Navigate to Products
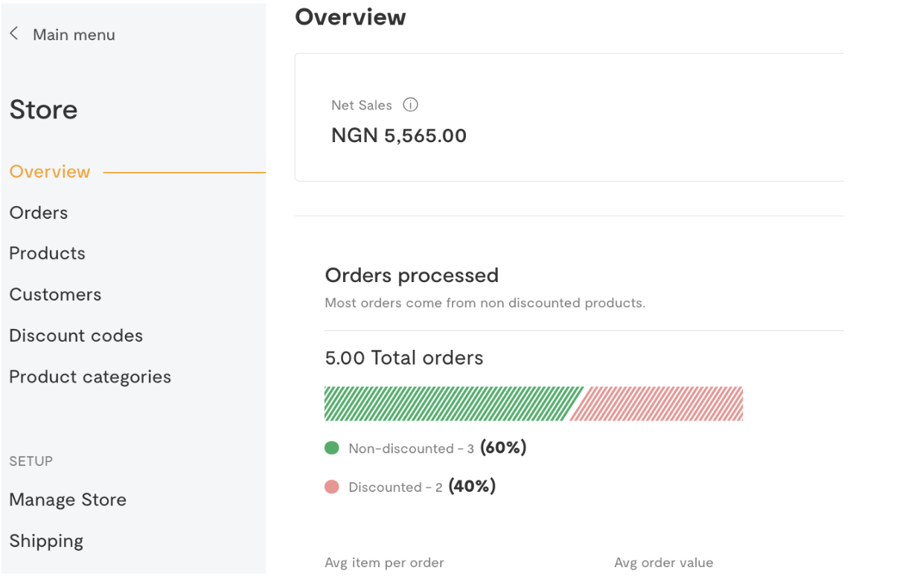 pos(48,254)
